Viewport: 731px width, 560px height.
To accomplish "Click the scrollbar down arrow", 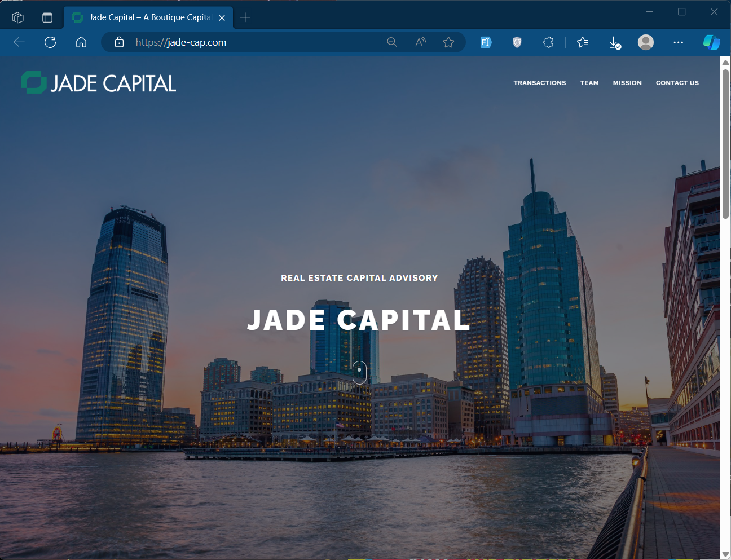I will 725,554.
